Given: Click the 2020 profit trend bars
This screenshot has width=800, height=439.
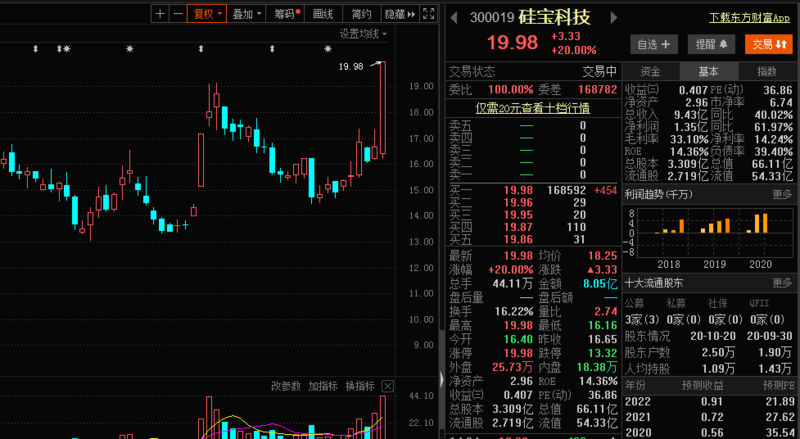Looking at the screenshot, I should click(758, 224).
